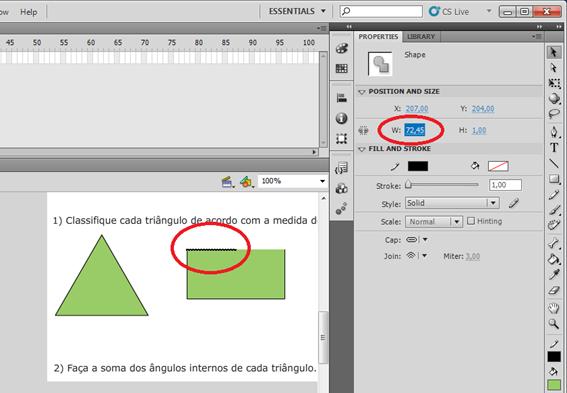
Task: Open the Code Snippets panel icon
Action: (342, 168)
